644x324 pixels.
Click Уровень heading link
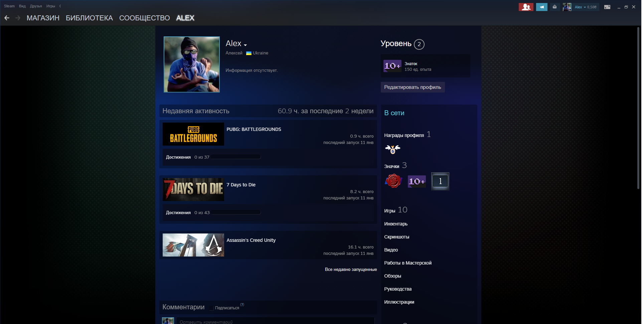(x=396, y=44)
